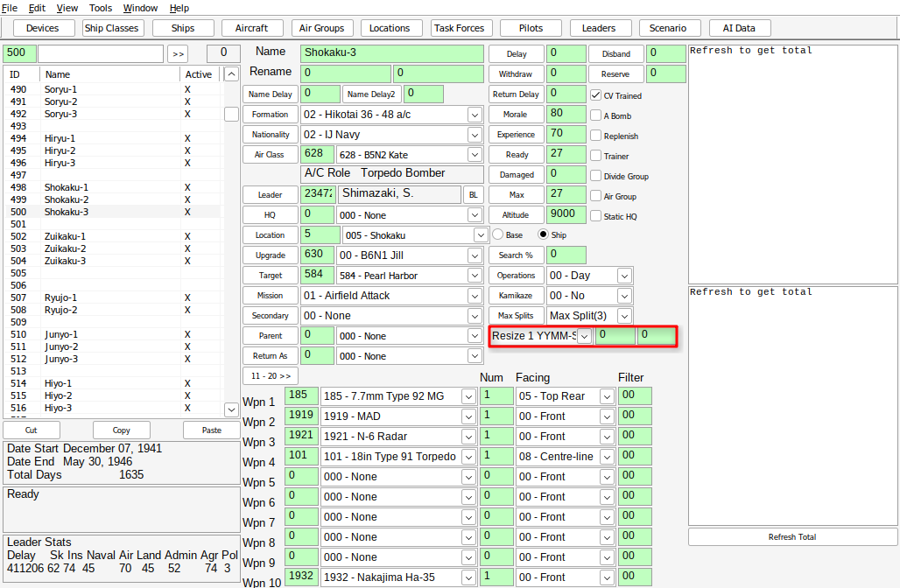The image size is (900, 588).
Task: Expand the Resize 1 YYMM dropdown
Action: tap(584, 336)
